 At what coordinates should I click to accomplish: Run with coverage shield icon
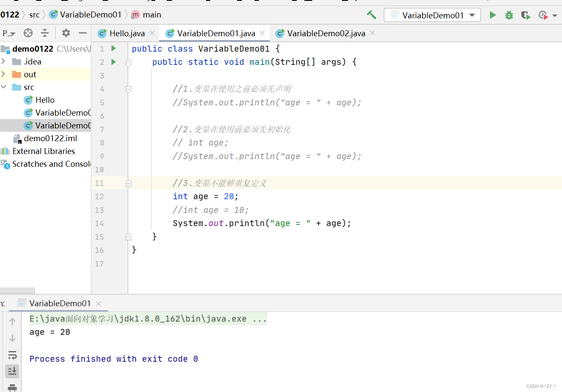525,15
